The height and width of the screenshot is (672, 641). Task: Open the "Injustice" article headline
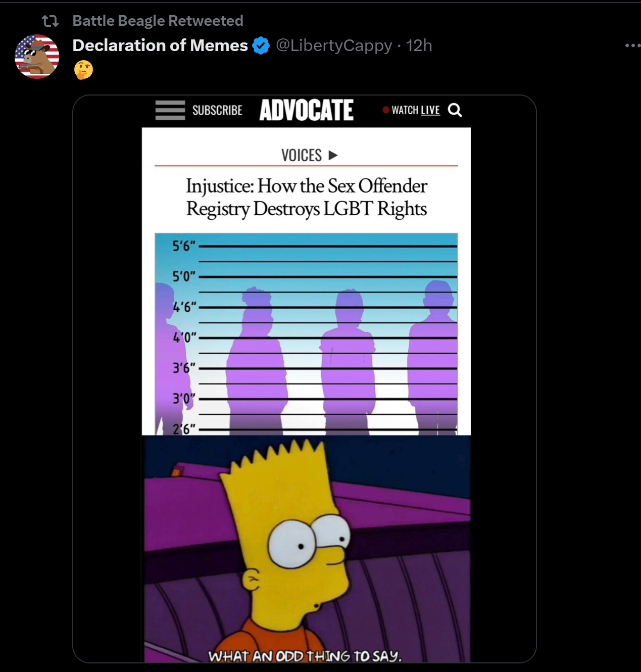(307, 198)
